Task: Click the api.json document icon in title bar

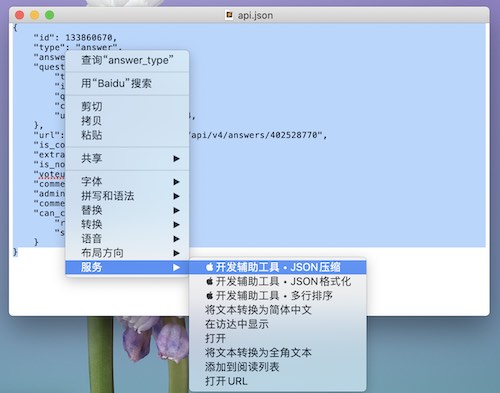Action: (229, 15)
